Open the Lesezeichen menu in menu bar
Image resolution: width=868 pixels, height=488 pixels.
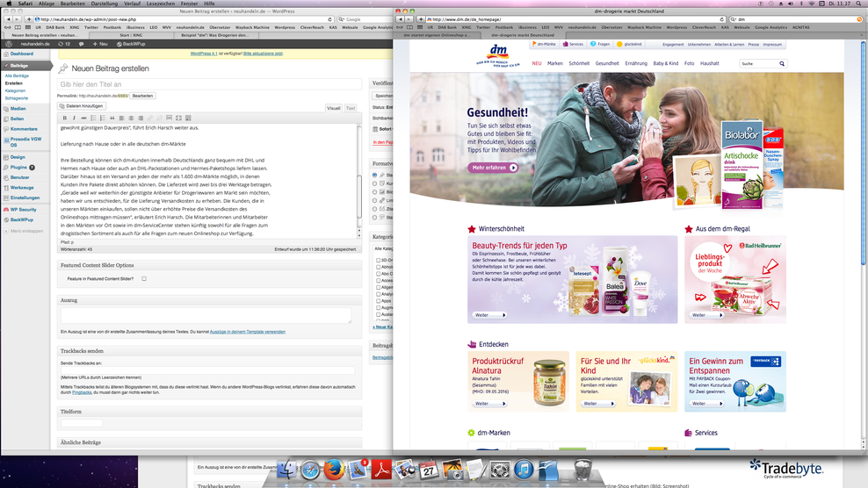[160, 4]
